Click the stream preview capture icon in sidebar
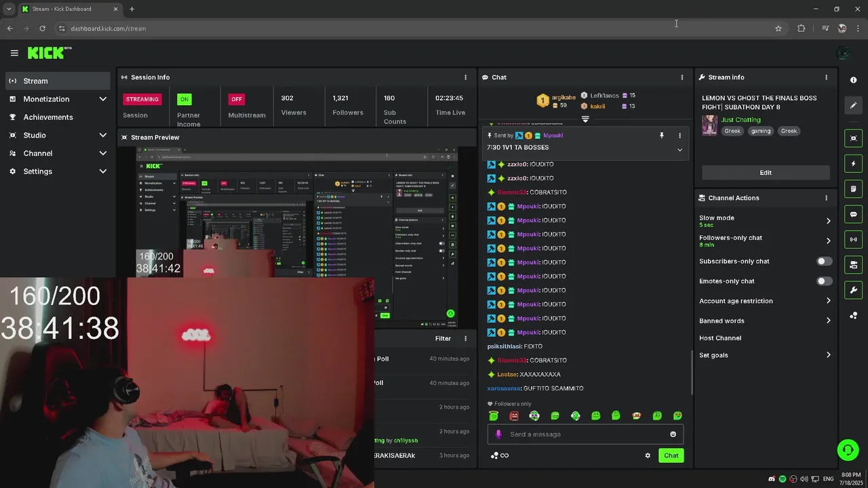The height and width of the screenshot is (488, 868). click(x=853, y=138)
